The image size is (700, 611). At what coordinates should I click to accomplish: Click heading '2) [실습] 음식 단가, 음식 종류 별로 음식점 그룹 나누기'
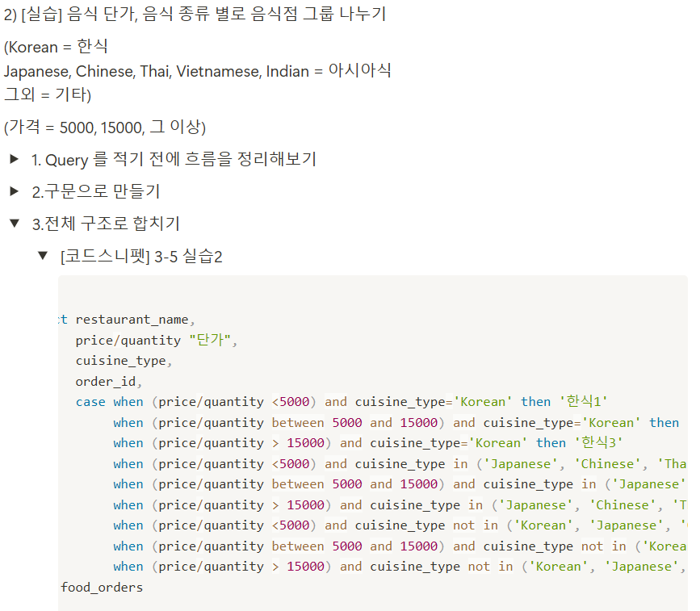click(195, 14)
